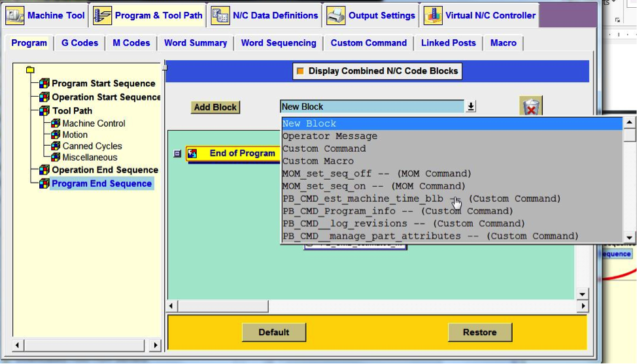Screen dimensions: 637x364
Task: Select Operation End Sequence tree node
Action: 105,170
